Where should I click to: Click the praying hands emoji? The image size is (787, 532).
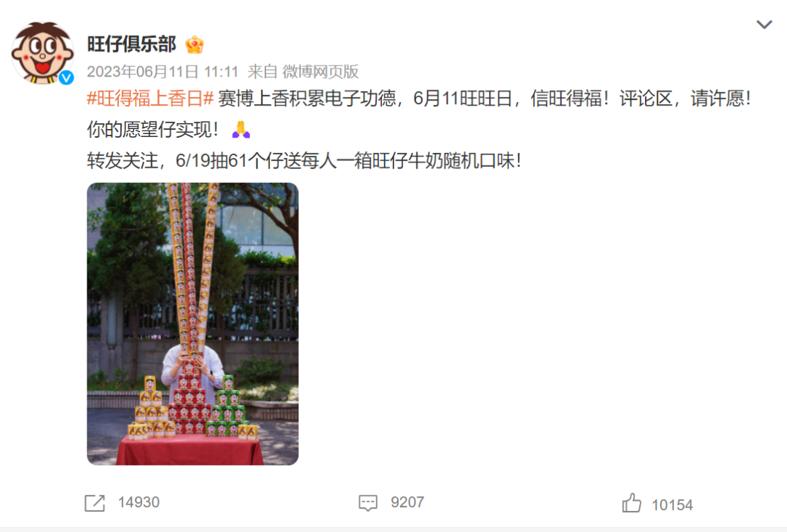[x=241, y=130]
